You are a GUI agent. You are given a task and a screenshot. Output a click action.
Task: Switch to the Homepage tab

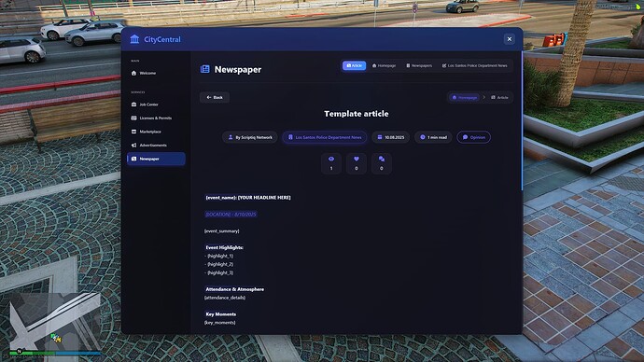pyautogui.click(x=384, y=65)
